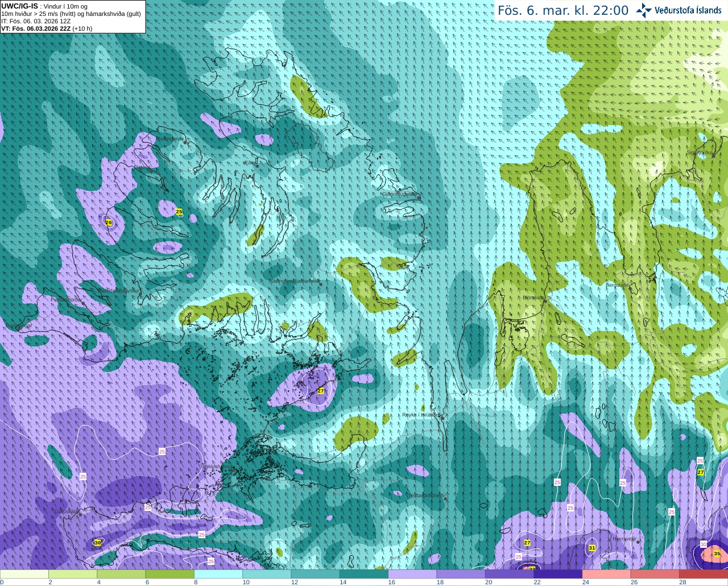Image resolution: width=728 pixels, height=586 pixels.
Task: Click the Gufuskálar station label
Action: click(x=66, y=511)
